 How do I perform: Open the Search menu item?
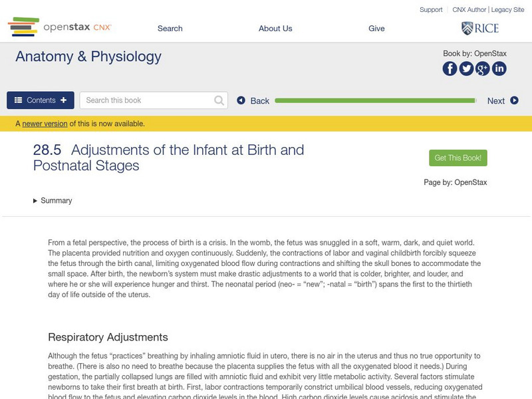(x=170, y=29)
